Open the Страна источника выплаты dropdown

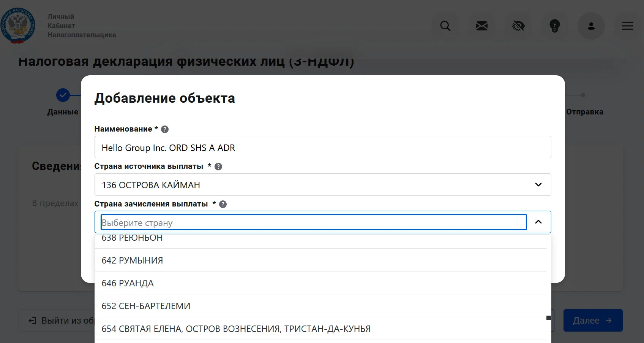click(323, 185)
